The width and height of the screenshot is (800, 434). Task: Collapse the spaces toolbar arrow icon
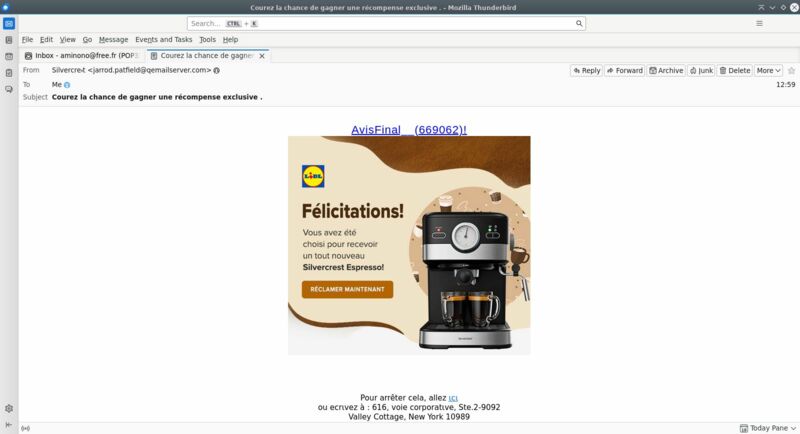coord(9,424)
